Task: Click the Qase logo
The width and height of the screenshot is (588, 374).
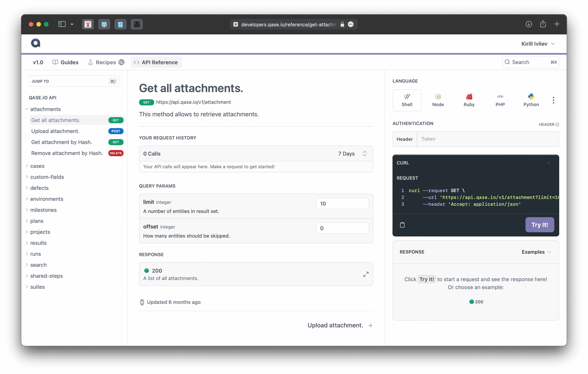Action: [x=36, y=43]
